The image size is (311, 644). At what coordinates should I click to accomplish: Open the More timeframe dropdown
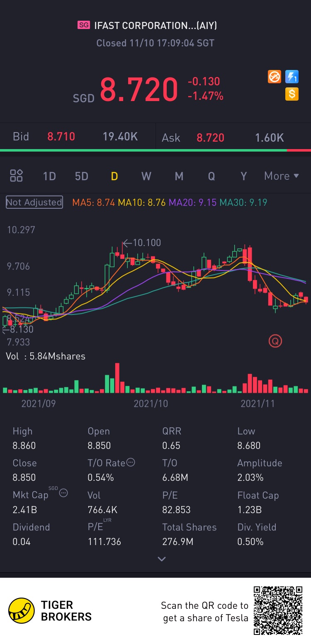[x=282, y=176]
